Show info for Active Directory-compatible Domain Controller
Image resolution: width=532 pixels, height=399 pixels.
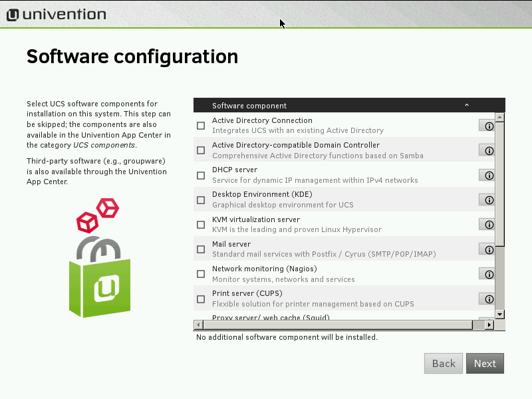click(x=489, y=150)
